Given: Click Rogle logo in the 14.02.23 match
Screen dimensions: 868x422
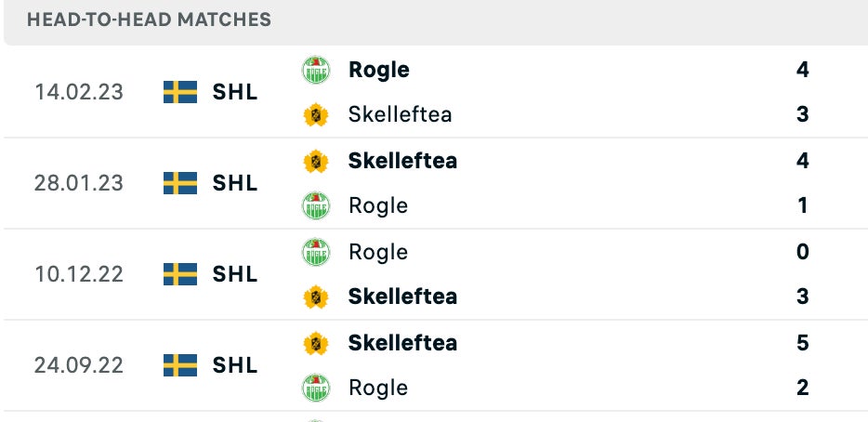Looking at the screenshot, I should click(x=316, y=70).
